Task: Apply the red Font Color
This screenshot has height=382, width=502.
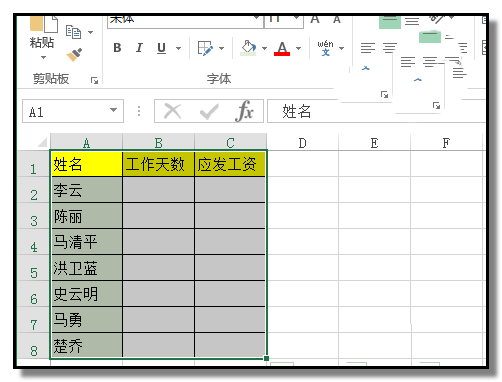Action: tap(282, 48)
